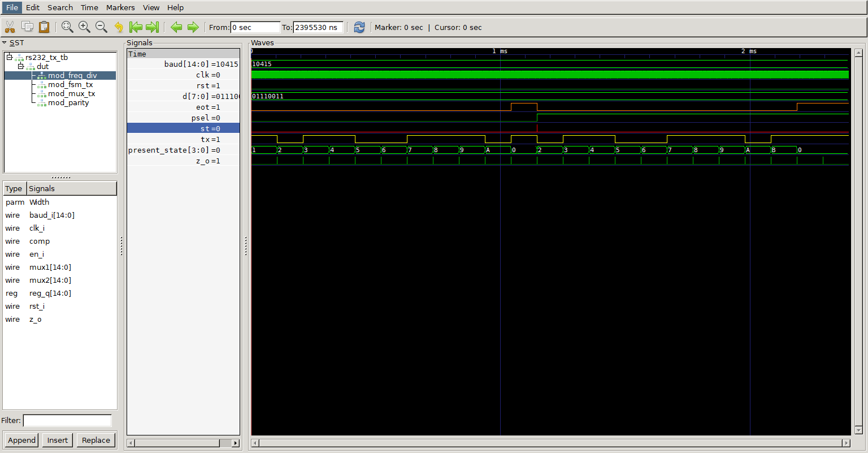The image size is (868, 453).
Task: Select the comp wire in list
Action: click(x=59, y=241)
